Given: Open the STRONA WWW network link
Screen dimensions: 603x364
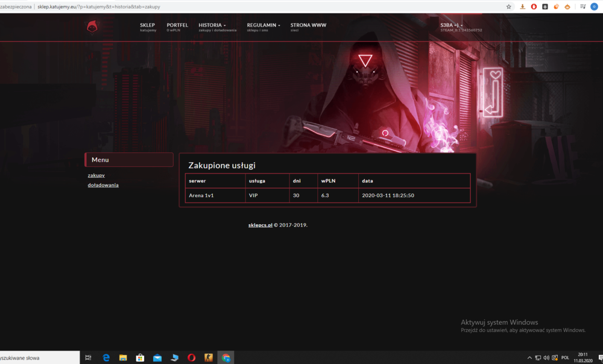Looking at the screenshot, I should (x=308, y=27).
